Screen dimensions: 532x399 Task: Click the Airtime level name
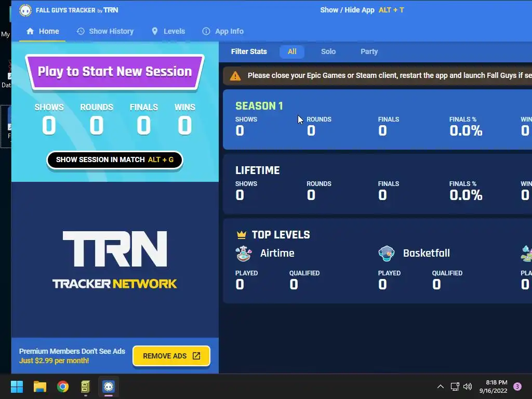[277, 253]
